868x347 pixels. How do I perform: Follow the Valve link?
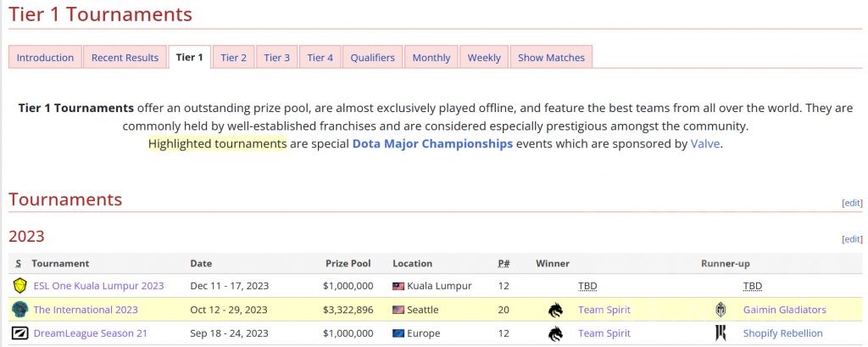tap(705, 143)
